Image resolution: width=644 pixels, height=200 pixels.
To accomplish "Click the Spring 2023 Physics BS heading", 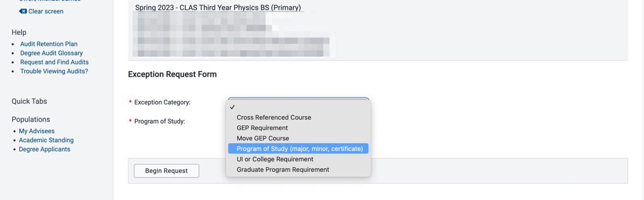I will [218, 8].
